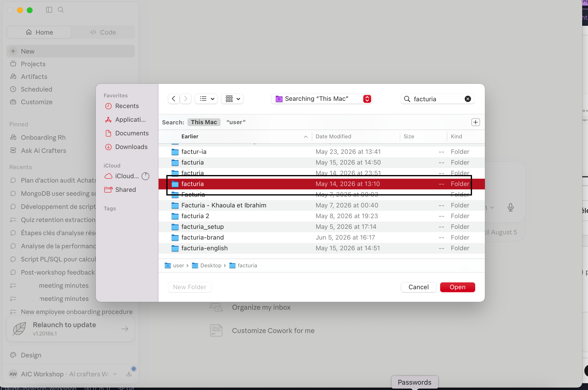Screen dimensions: 588x390
Task: Open Projects in the sidebar
Action: click(71, 64)
